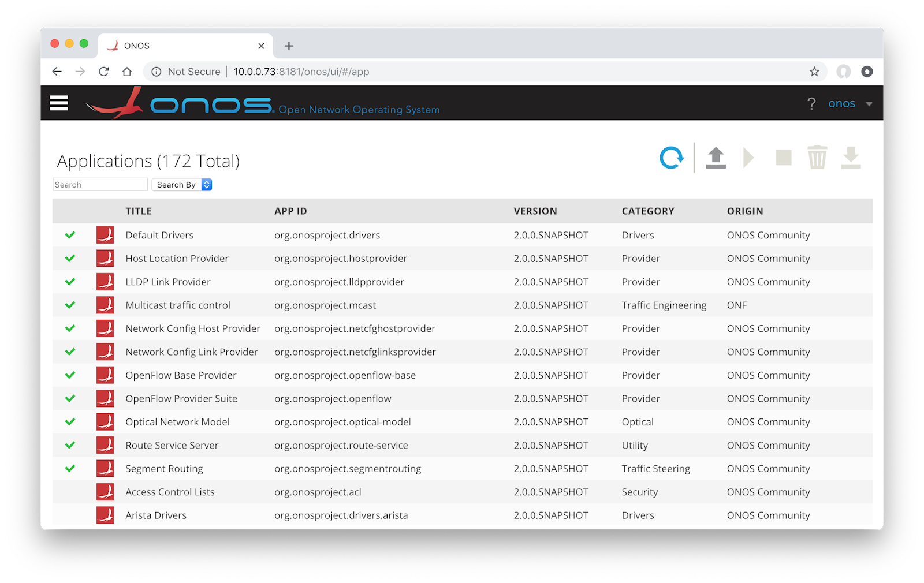This screenshot has width=924, height=583.
Task: Click org.onosproject.lldpprovider app ID
Action: 339,282
